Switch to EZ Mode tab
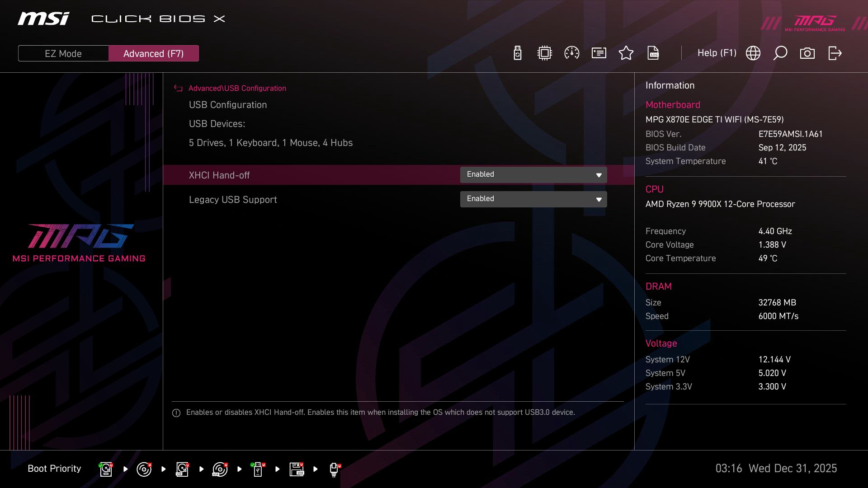Image resolution: width=868 pixels, height=488 pixels. [63, 53]
